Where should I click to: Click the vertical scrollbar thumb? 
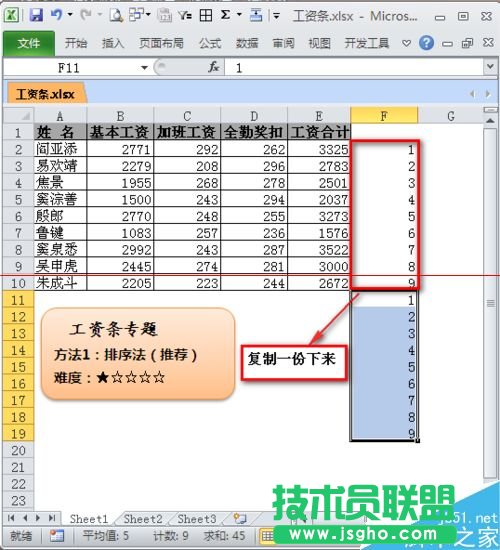[x=491, y=303]
